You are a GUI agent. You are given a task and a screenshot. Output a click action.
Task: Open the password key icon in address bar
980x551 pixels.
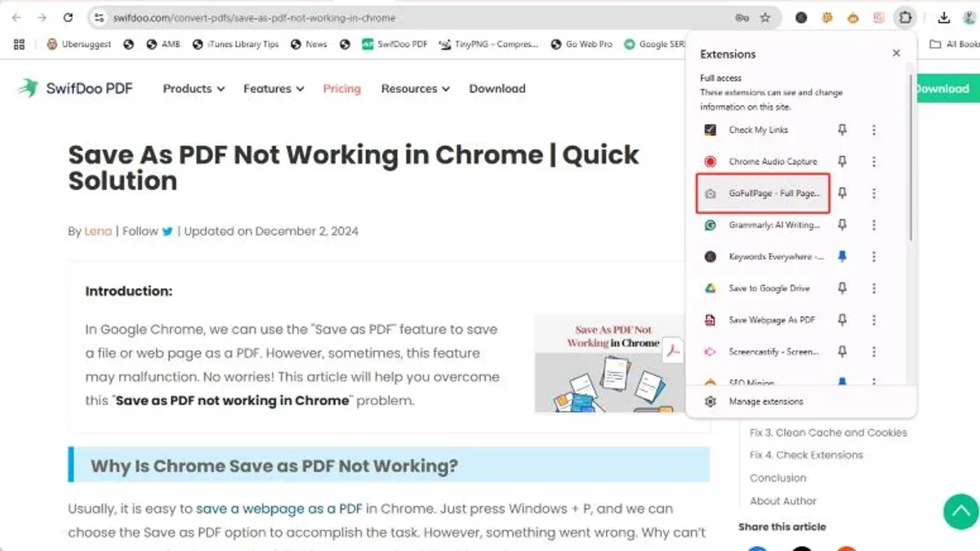pyautogui.click(x=742, y=17)
